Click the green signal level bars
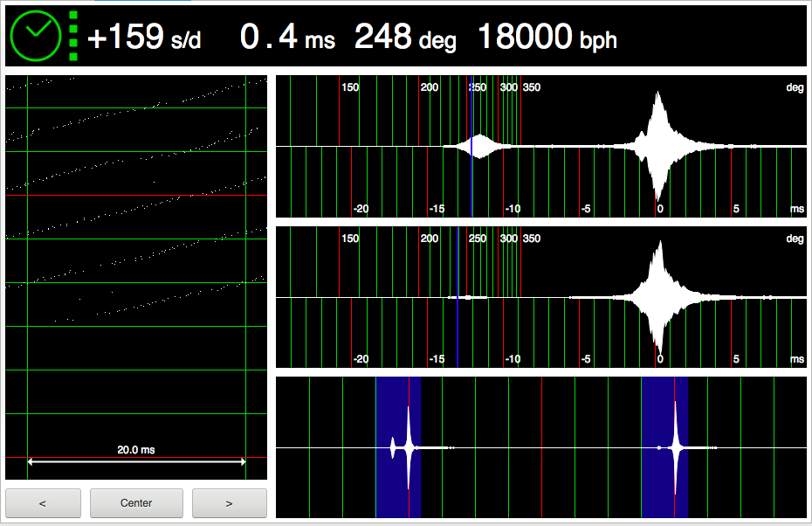Screen dimensions: 812x526 73,36
